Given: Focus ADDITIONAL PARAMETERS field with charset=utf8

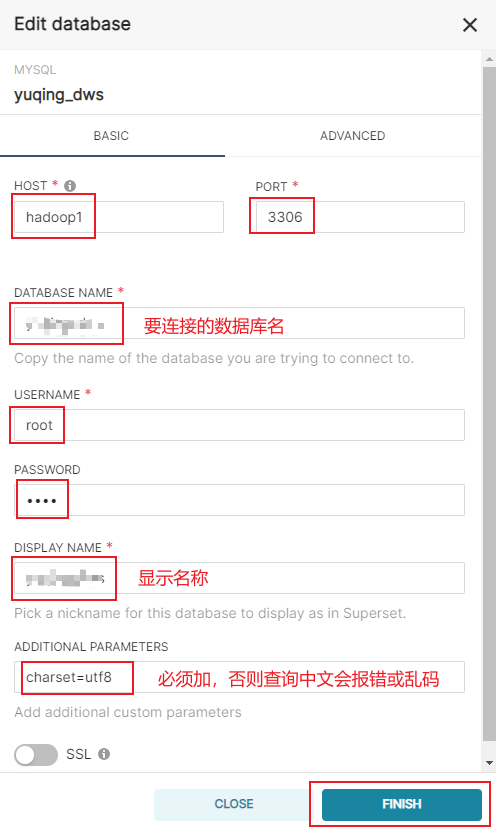Looking at the screenshot, I should [x=239, y=677].
